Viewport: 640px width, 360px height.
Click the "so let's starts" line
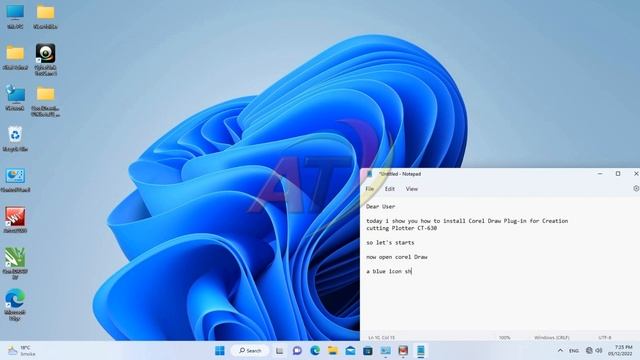pyautogui.click(x=390, y=242)
